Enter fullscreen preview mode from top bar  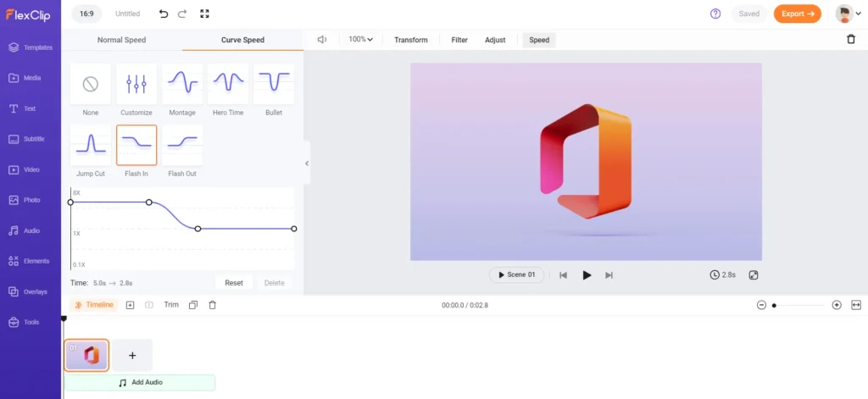pyautogui.click(x=204, y=14)
